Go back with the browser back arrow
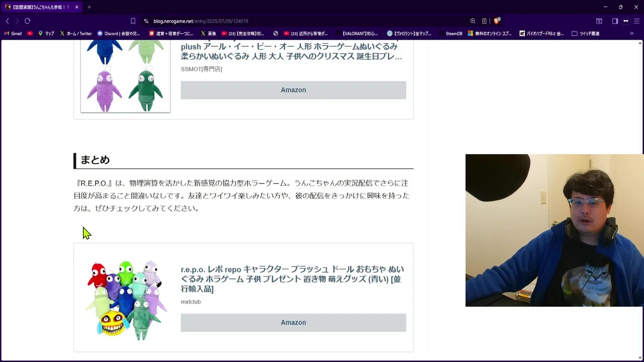 [7, 21]
